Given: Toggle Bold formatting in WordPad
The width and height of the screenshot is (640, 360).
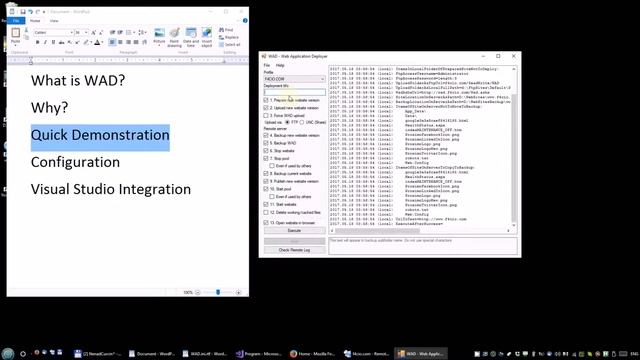Looking at the screenshot, I should pyautogui.click(x=38, y=42).
